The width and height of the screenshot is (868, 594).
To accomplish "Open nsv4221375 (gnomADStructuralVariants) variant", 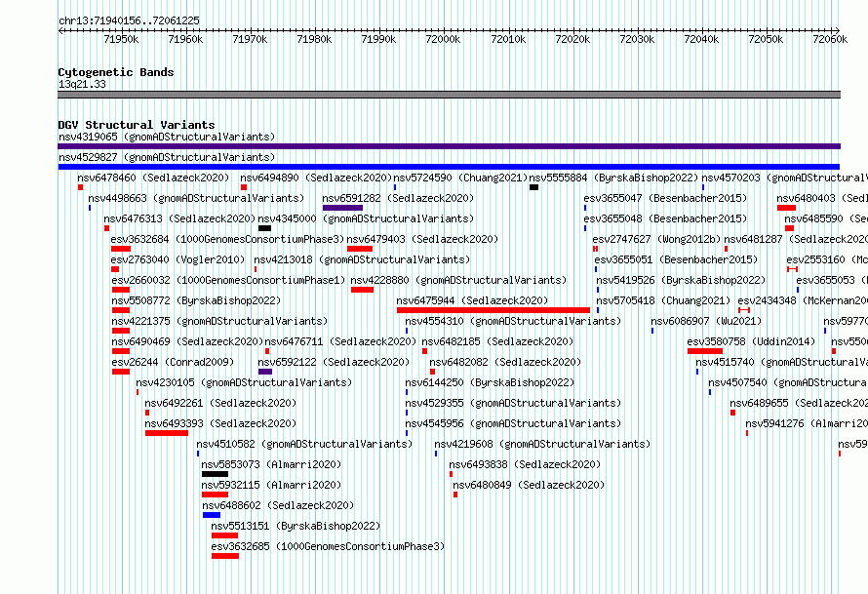I will 219,321.
